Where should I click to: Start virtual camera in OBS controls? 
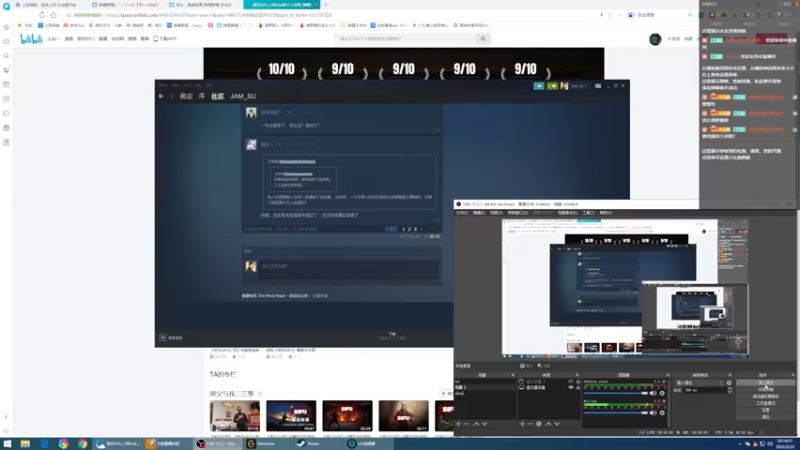coord(766,396)
